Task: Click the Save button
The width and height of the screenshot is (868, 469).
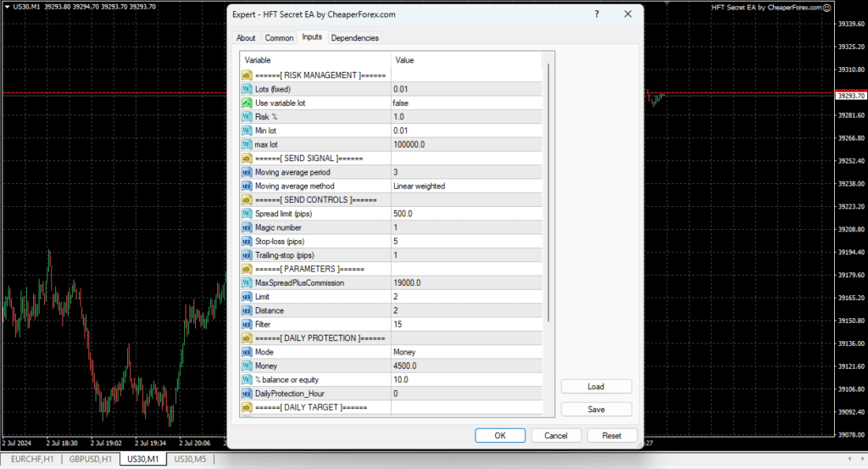Action: (x=596, y=409)
